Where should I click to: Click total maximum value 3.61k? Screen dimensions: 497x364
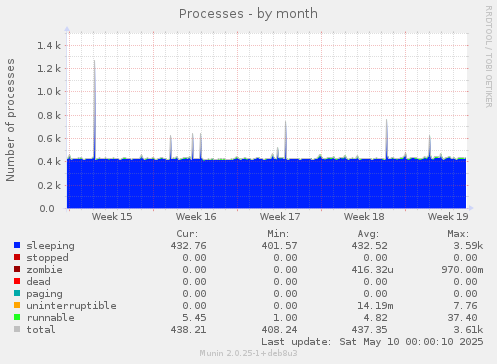[x=468, y=330]
